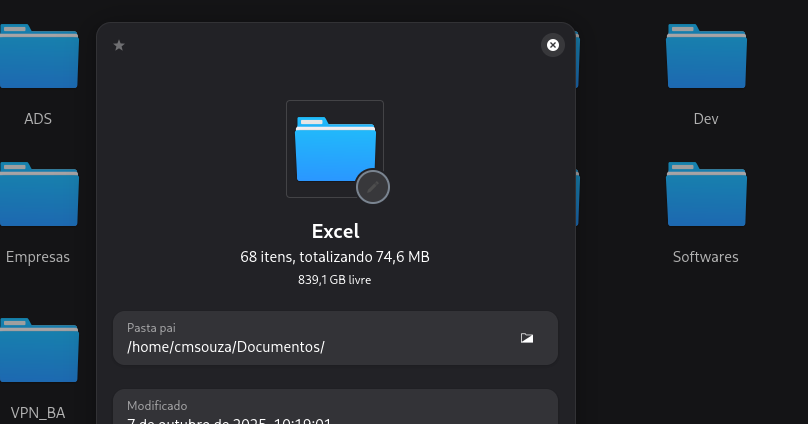Click the Softwares folder name label

click(x=705, y=257)
